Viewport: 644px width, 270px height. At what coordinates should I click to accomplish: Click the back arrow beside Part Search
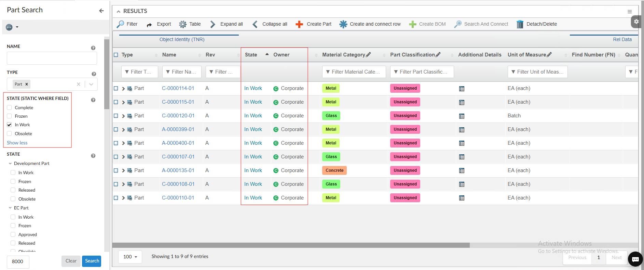[101, 11]
